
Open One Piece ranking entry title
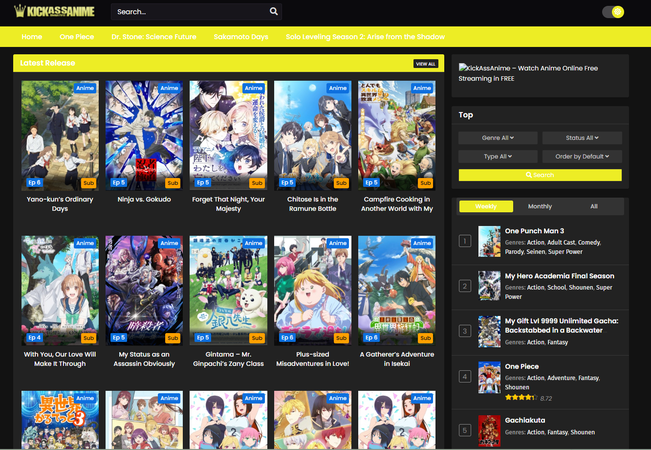pyautogui.click(x=522, y=367)
